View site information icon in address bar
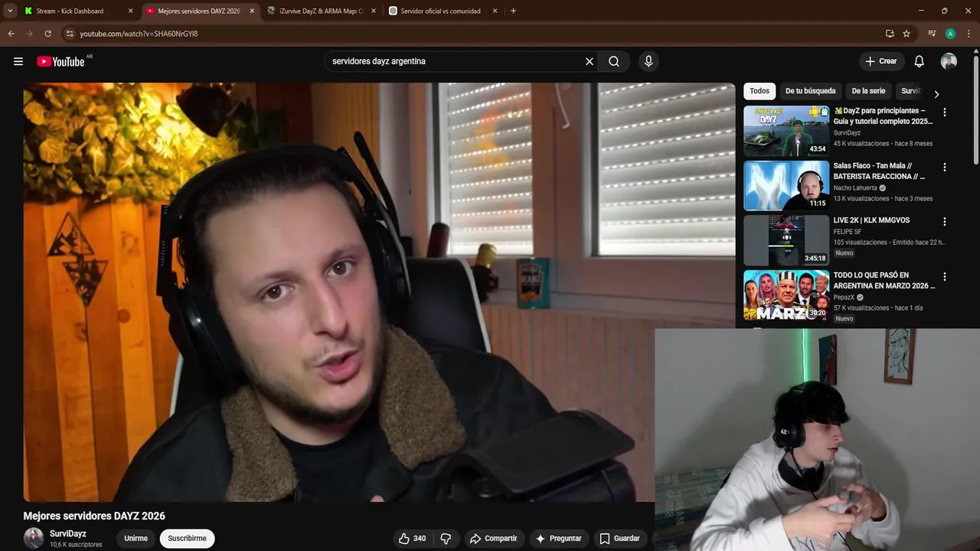980x551 pixels. [x=70, y=34]
